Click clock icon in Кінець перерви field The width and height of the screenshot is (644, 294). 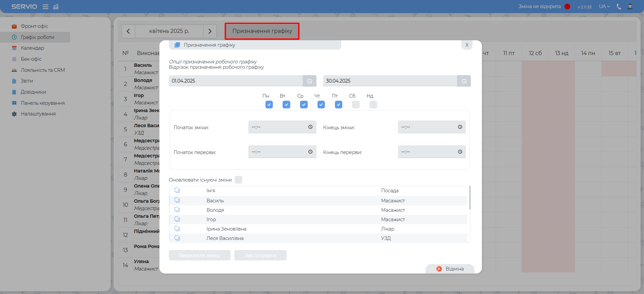pos(460,152)
